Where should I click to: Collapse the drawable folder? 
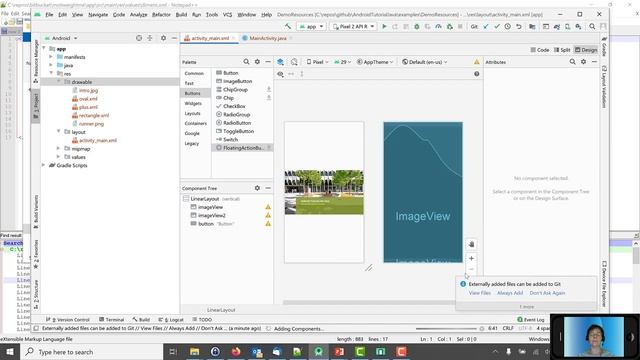click(x=59, y=82)
